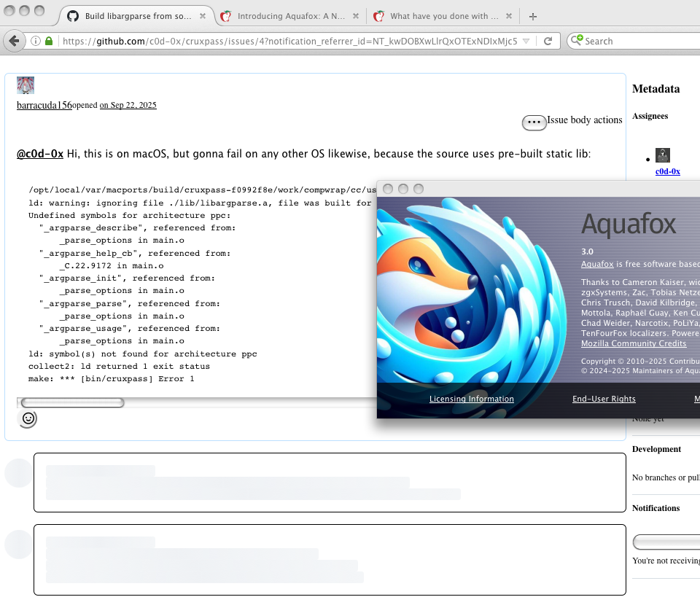Click 'Undefined symbols for architecture ppc:' line
The image size is (700, 597).
click(x=130, y=216)
